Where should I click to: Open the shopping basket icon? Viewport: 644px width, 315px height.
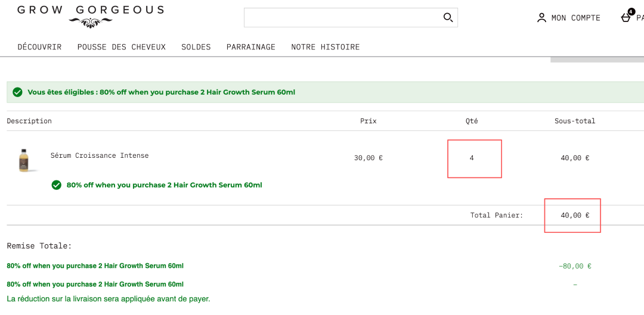pyautogui.click(x=626, y=18)
